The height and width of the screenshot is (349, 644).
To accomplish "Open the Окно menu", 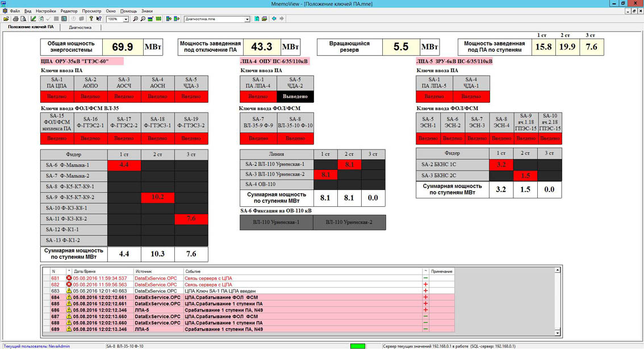I will (111, 11).
